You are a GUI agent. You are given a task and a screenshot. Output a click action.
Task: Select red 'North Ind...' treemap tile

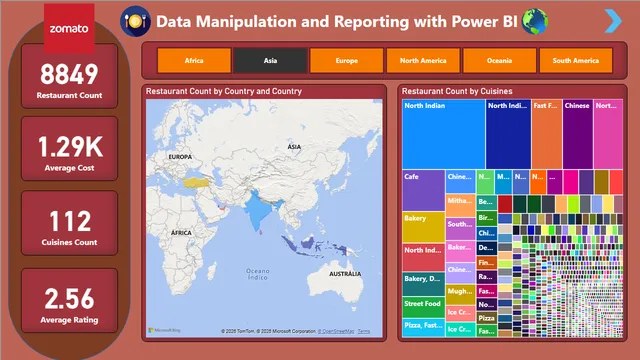point(423,258)
